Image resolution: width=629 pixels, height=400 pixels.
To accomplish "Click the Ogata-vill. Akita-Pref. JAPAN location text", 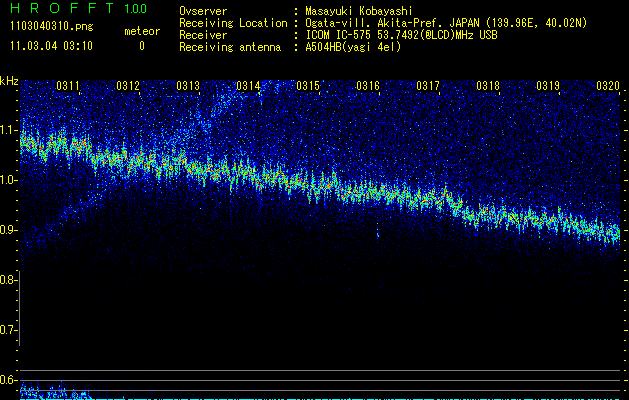I will click(446, 23).
